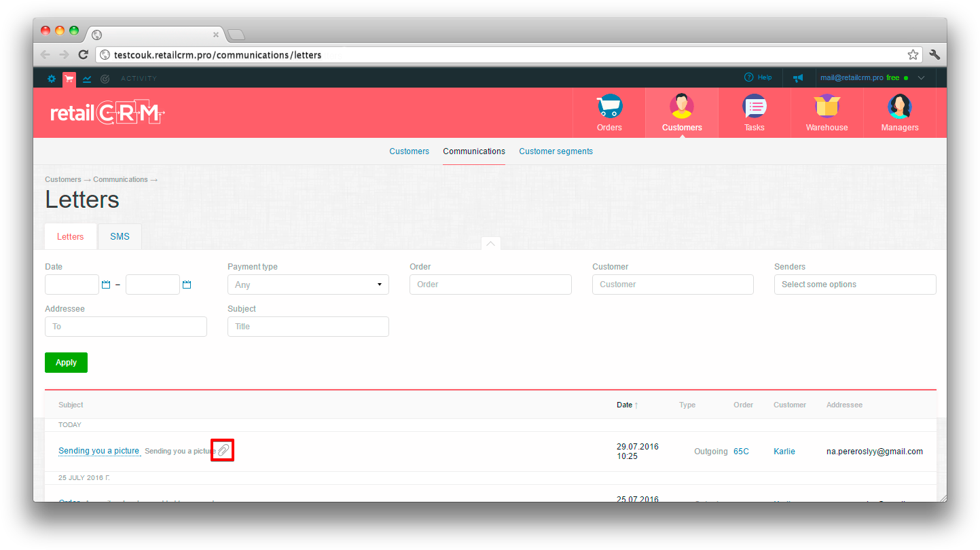Select the Communications subtab
This screenshot has width=980, height=550.
474,151
